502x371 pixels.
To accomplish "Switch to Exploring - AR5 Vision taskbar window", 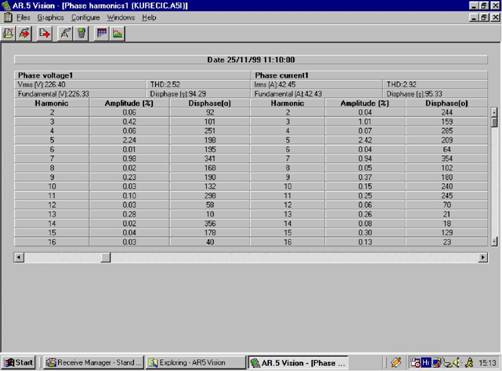I will pos(196,362).
